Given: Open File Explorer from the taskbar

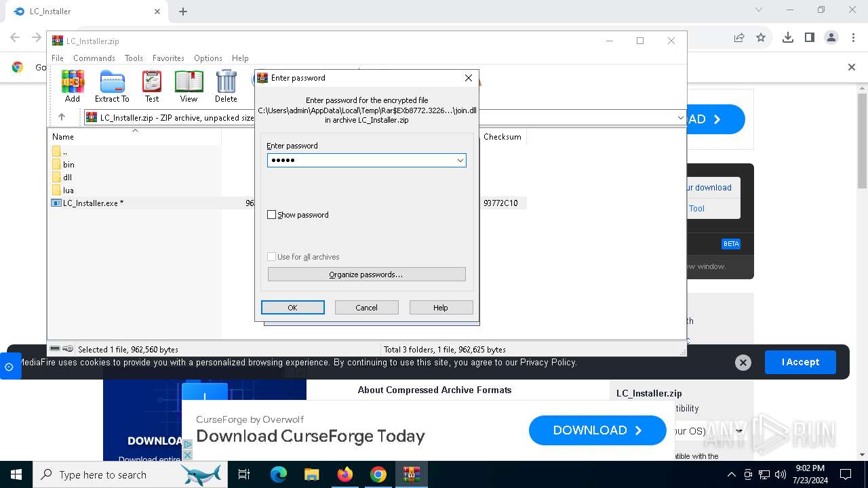Looking at the screenshot, I should [311, 474].
